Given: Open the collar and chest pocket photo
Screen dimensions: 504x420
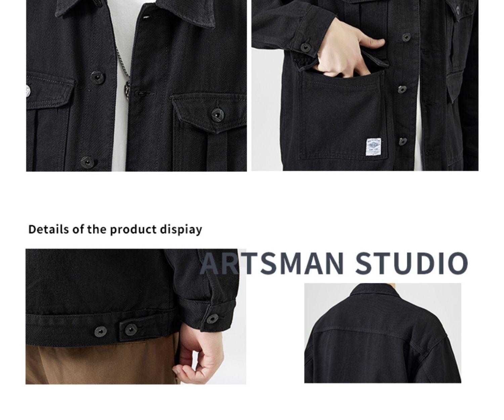Looking at the screenshot, I should coord(136,86).
